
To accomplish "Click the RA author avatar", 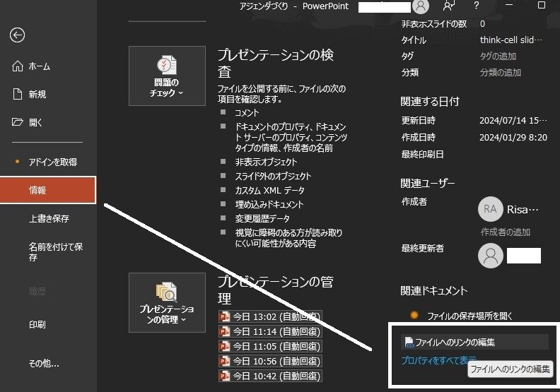I will 491,209.
